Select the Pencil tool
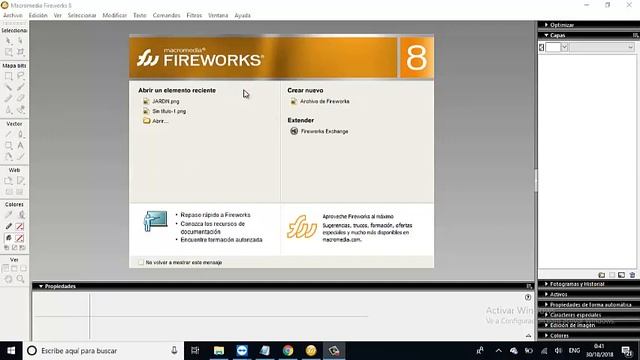This screenshot has height=360, width=640. [9, 98]
